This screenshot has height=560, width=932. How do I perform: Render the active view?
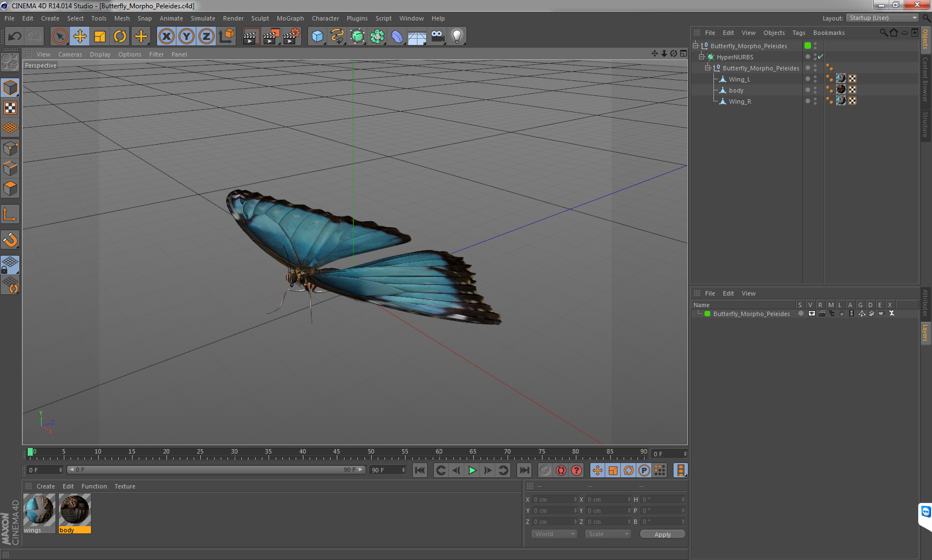tap(251, 37)
